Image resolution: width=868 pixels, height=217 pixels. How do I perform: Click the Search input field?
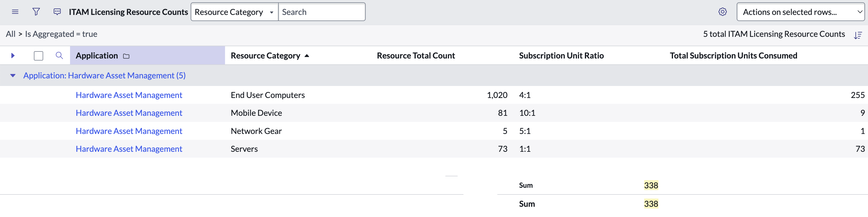(x=322, y=12)
